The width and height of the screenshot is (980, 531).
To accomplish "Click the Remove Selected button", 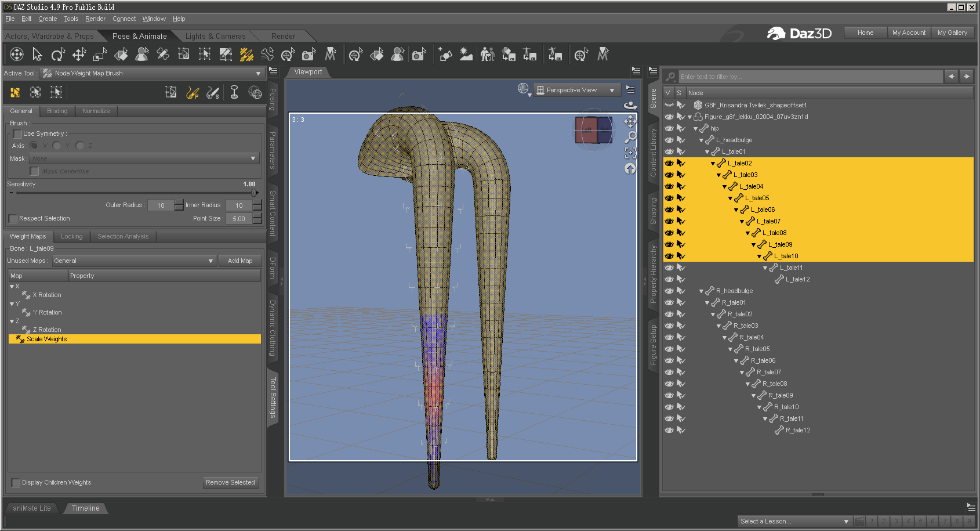I will (230, 483).
